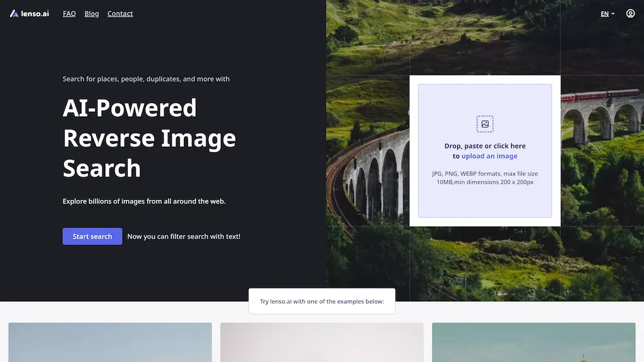
Task: Select the middle example image thumbnail
Action: click(322, 343)
